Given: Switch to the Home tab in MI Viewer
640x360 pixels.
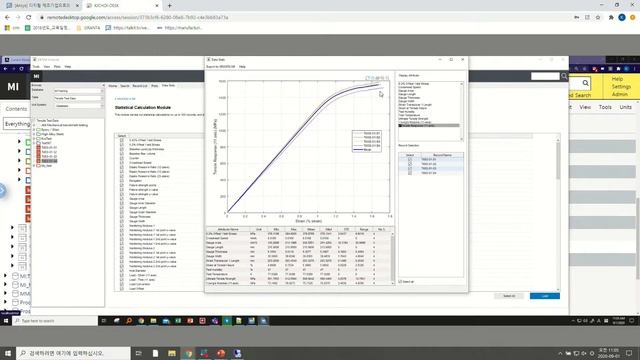Looking at the screenshot, I should click(x=113, y=86).
